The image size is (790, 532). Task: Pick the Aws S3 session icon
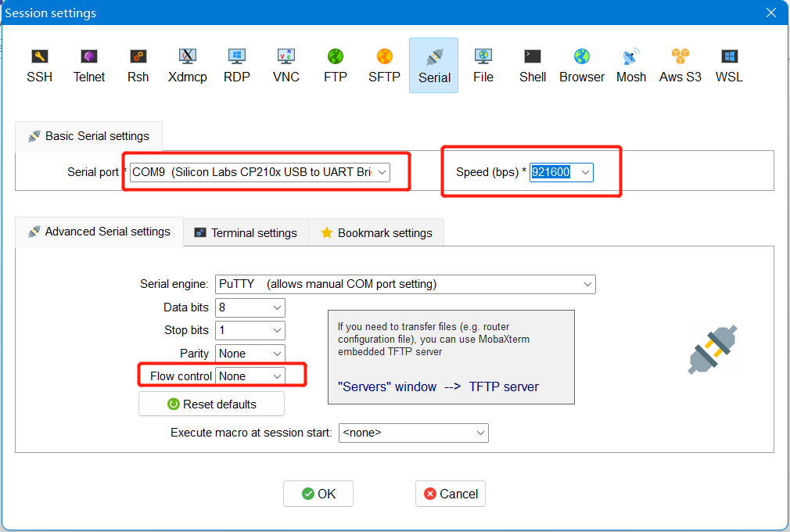[680, 66]
